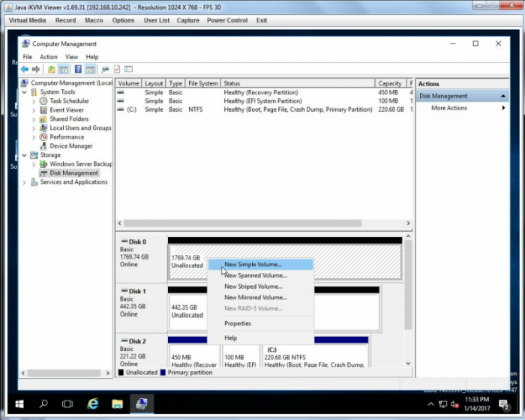
Task: Open taskbar Search magnifier
Action: (43, 404)
